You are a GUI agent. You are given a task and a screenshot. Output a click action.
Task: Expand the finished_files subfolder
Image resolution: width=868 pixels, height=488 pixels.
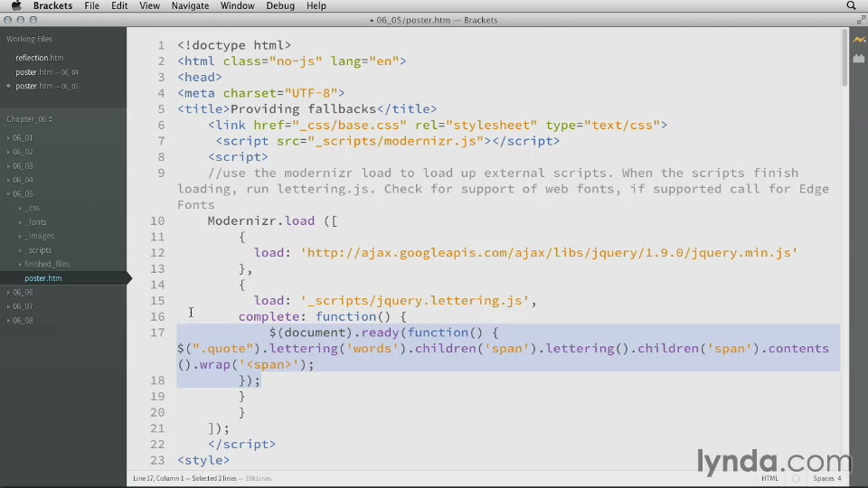(21, 264)
